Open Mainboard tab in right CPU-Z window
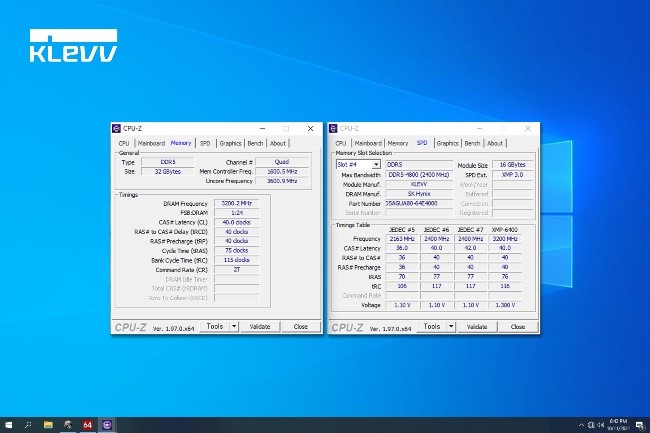Screen dimensions: 650x433 [368, 143]
